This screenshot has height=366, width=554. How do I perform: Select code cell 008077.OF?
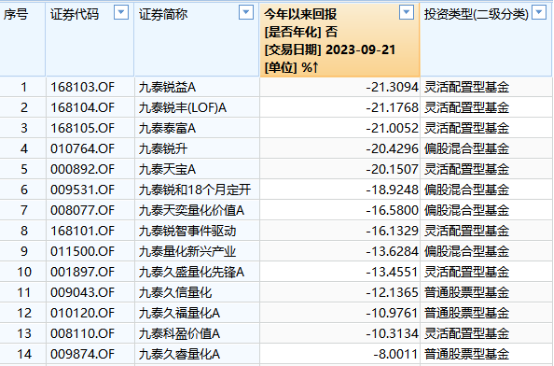pos(82,211)
